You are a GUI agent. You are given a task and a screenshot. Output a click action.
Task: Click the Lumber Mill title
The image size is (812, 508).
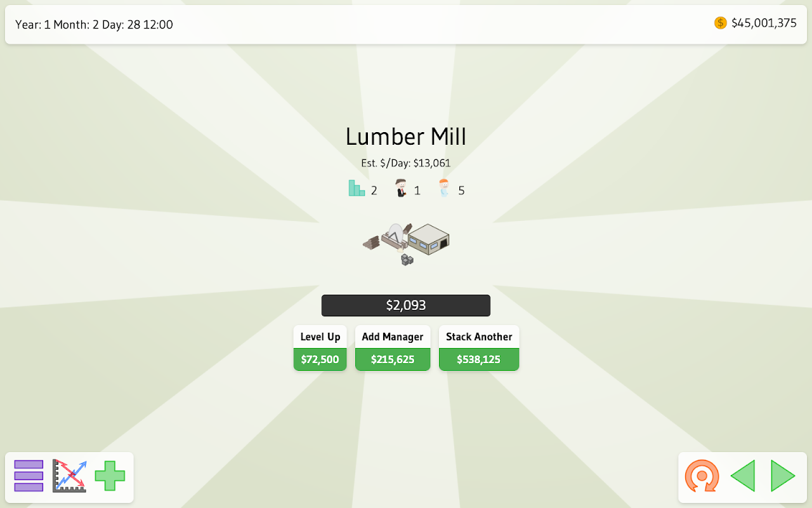pyautogui.click(x=406, y=137)
